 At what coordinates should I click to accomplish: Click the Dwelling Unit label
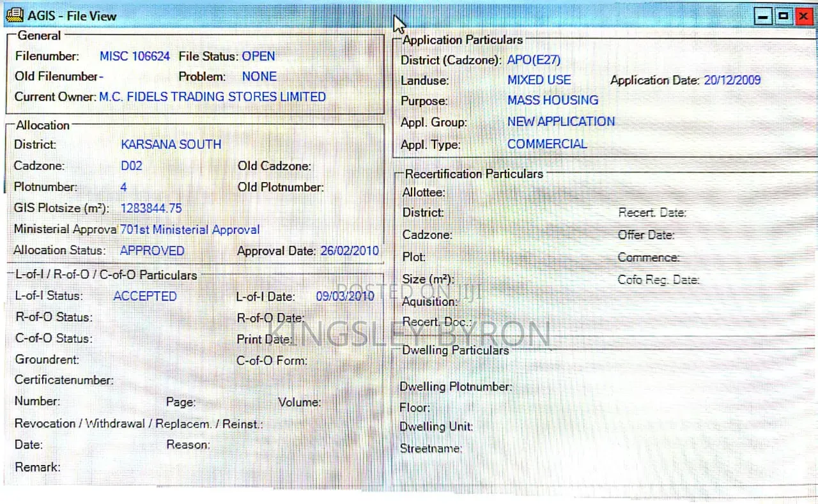436,427
